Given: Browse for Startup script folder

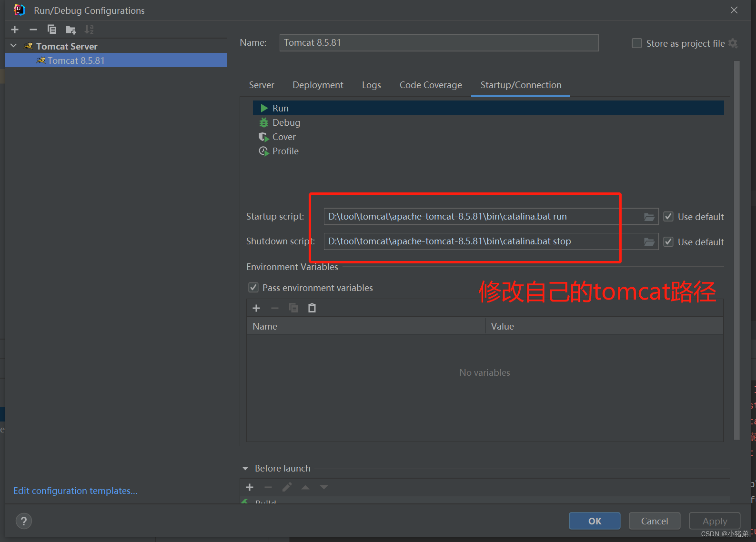Looking at the screenshot, I should click(649, 217).
